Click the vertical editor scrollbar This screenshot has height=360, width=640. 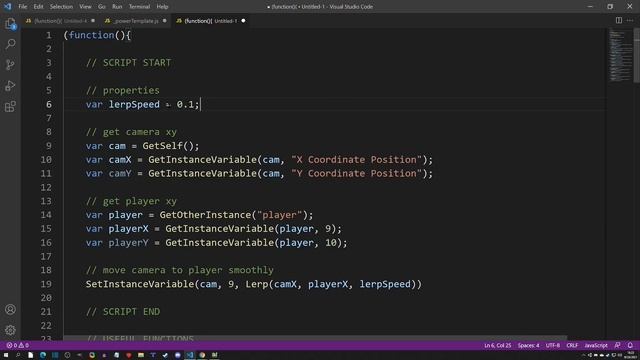[x=637, y=56]
